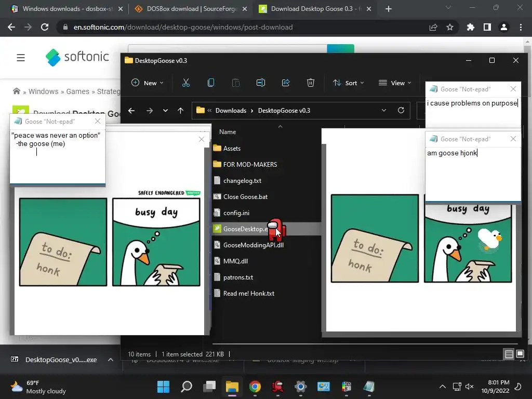Open weather widget Mostly cloudy
Image resolution: width=532 pixels, height=399 pixels.
[x=38, y=387]
